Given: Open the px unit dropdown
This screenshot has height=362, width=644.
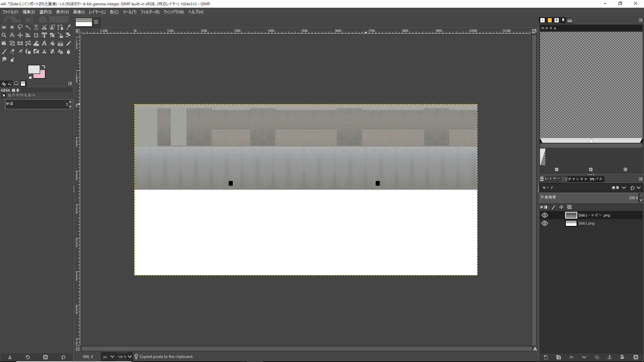Looking at the screenshot, I should point(108,357).
